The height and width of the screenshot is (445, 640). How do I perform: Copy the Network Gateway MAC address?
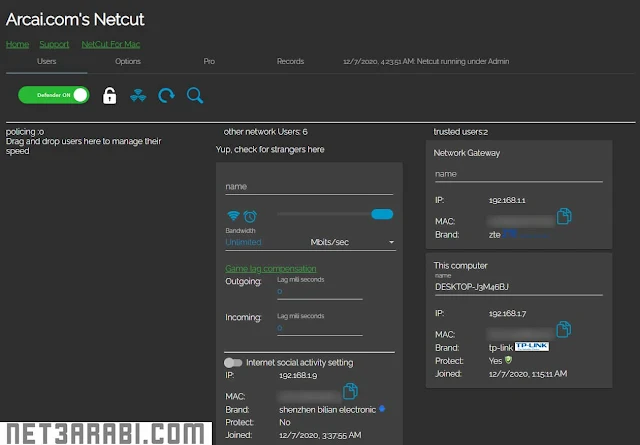pos(564,216)
